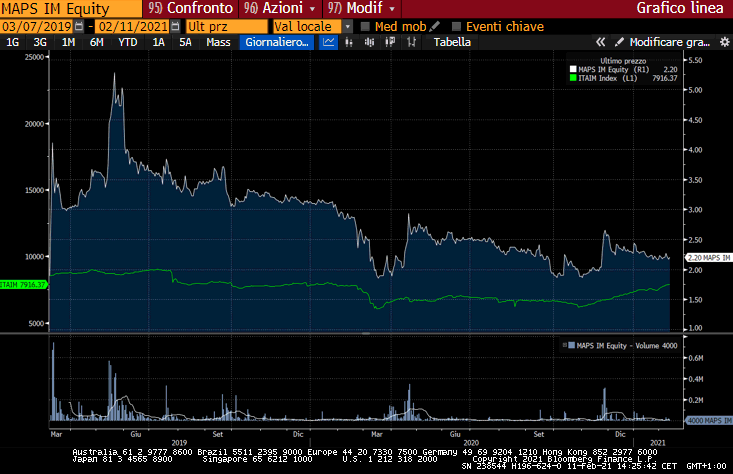Toggle the Eventi chiave checkbox

pos(457,27)
